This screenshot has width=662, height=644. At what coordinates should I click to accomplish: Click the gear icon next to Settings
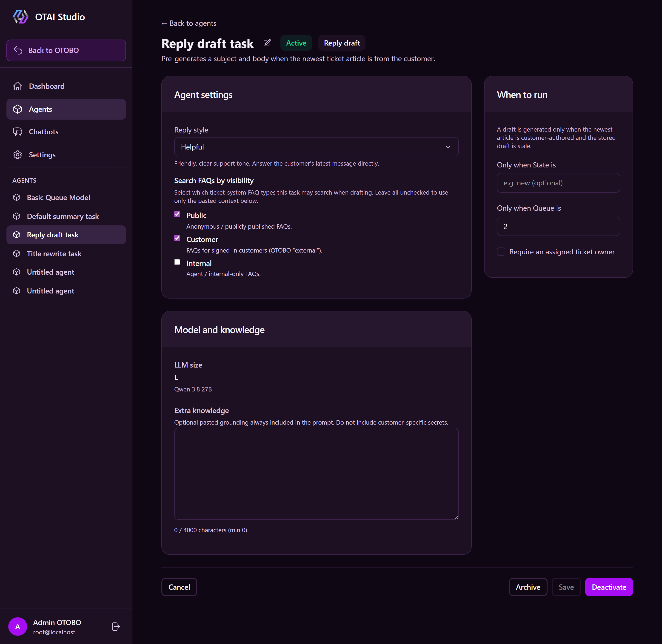click(17, 155)
